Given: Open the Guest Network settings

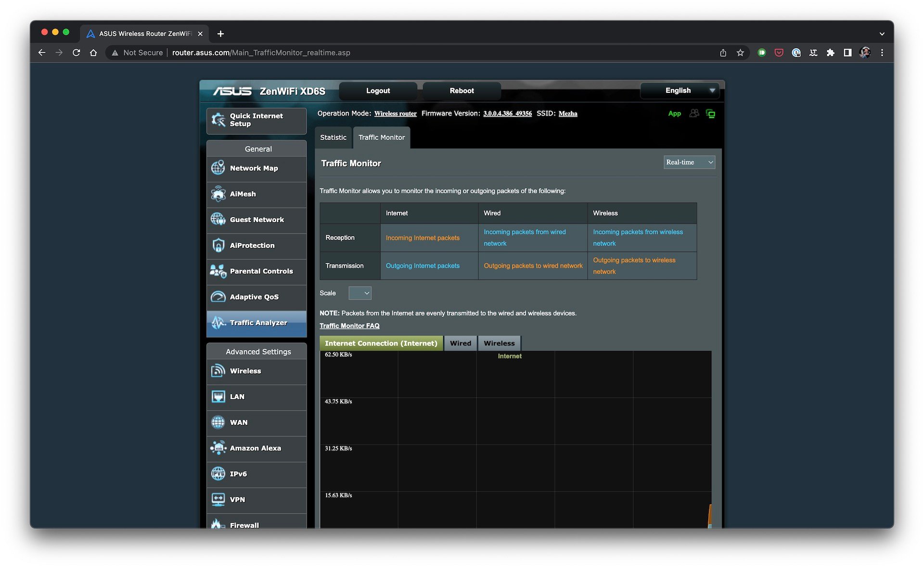Looking at the screenshot, I should (257, 219).
